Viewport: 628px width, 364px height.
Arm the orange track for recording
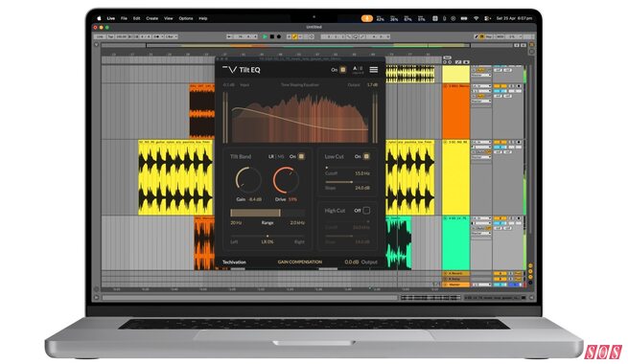pyautogui.click(x=519, y=86)
